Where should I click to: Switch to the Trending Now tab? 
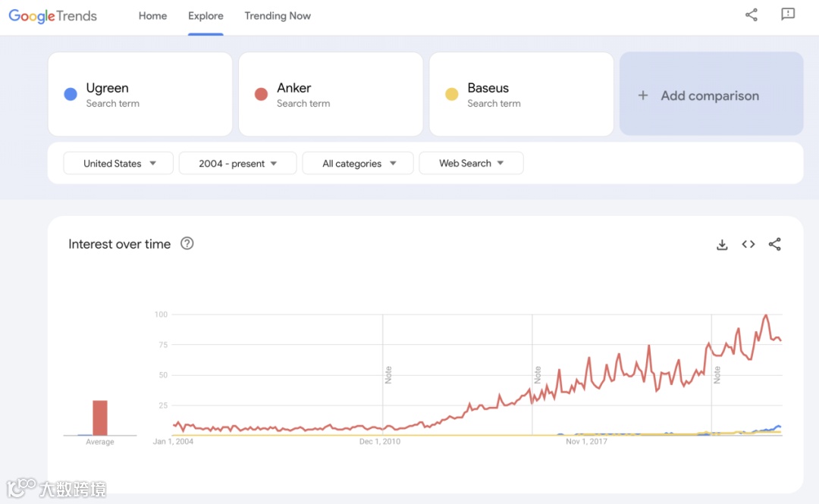pyautogui.click(x=278, y=16)
